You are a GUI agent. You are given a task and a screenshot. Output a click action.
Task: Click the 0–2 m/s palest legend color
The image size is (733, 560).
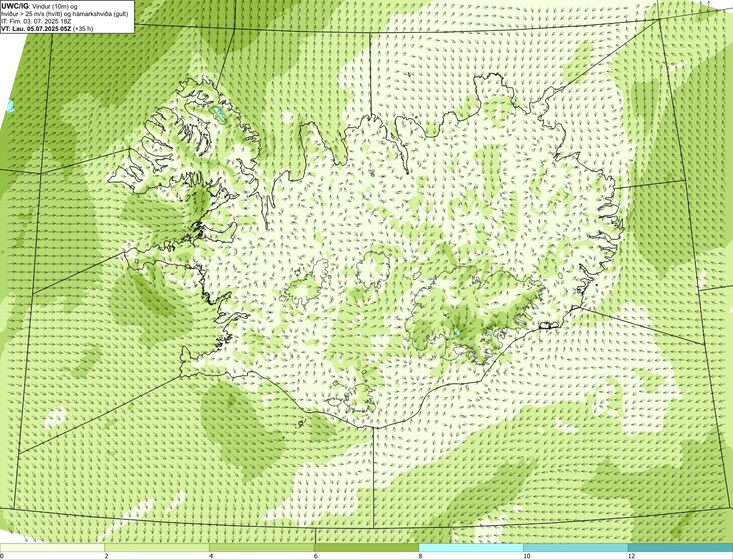53,548
